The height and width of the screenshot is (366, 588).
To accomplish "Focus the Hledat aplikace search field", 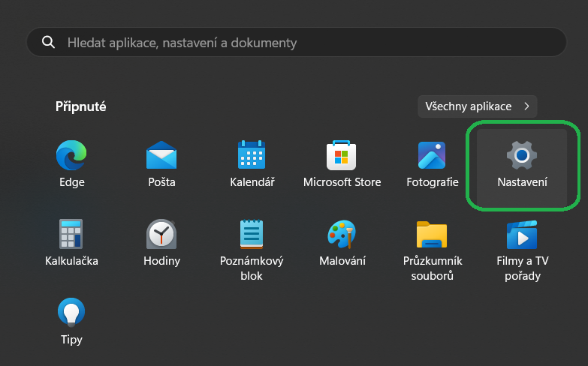I will pos(296,42).
